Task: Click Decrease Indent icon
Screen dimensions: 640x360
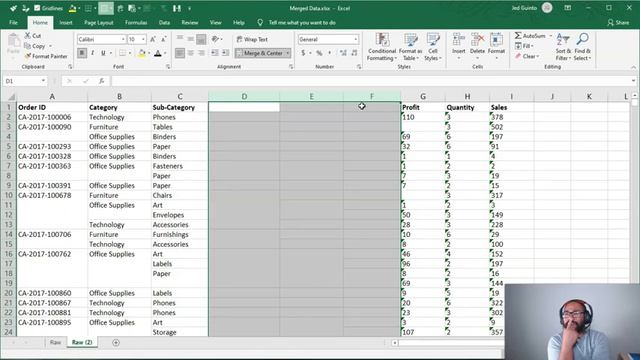Action: 214,53
